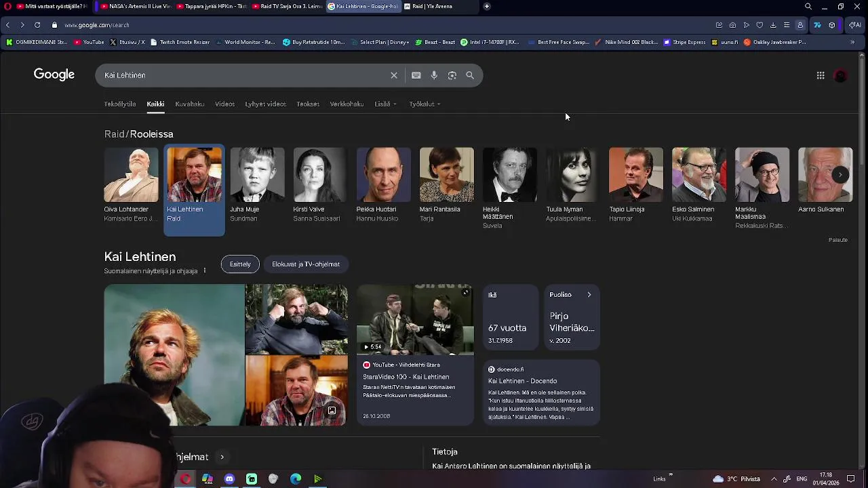Open Opera easy setup menu icon
Screen dimensions: 868x488
(787, 25)
